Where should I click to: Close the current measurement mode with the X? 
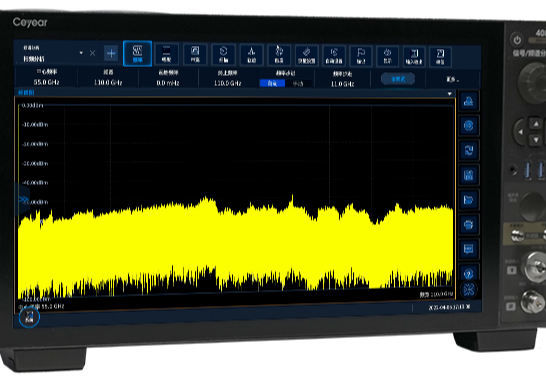92,53
